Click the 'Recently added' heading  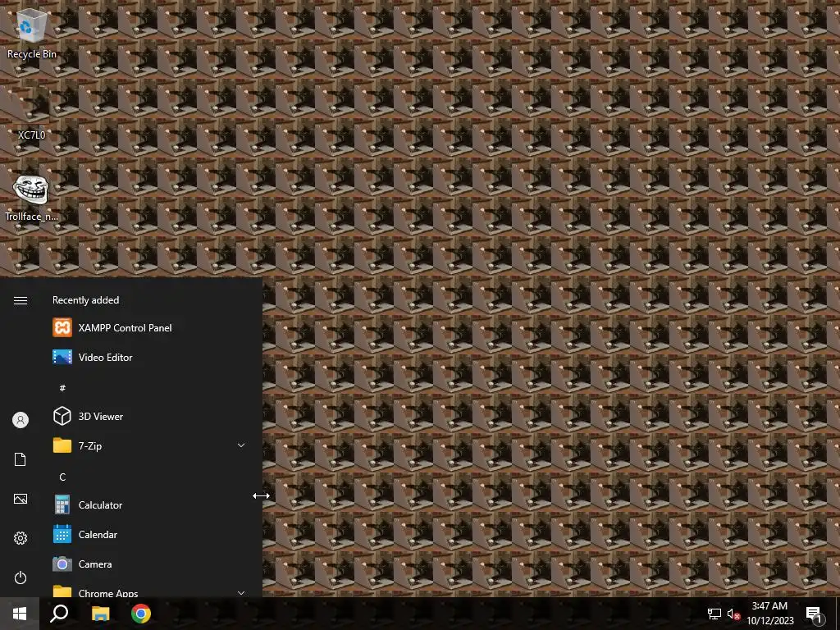click(x=85, y=300)
